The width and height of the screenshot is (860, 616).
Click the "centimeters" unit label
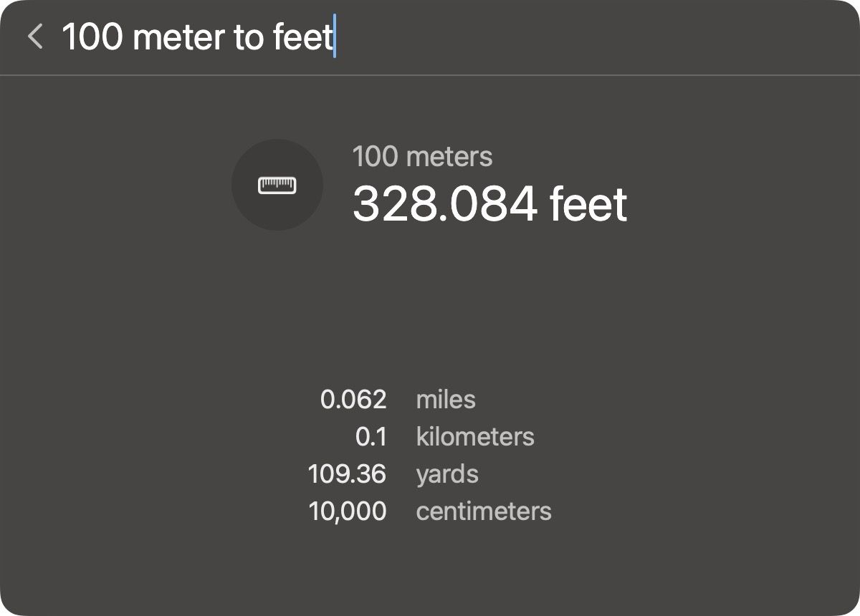pyautogui.click(x=483, y=511)
